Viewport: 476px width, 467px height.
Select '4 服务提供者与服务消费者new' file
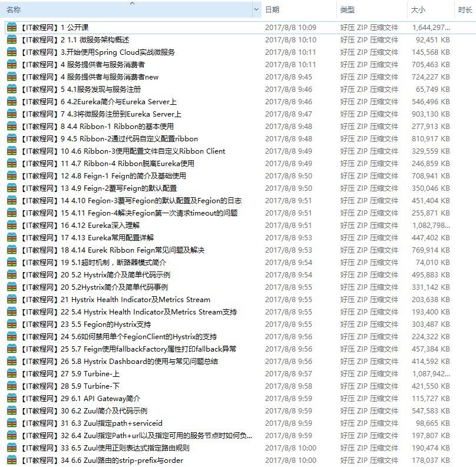pyautogui.click(x=90, y=77)
